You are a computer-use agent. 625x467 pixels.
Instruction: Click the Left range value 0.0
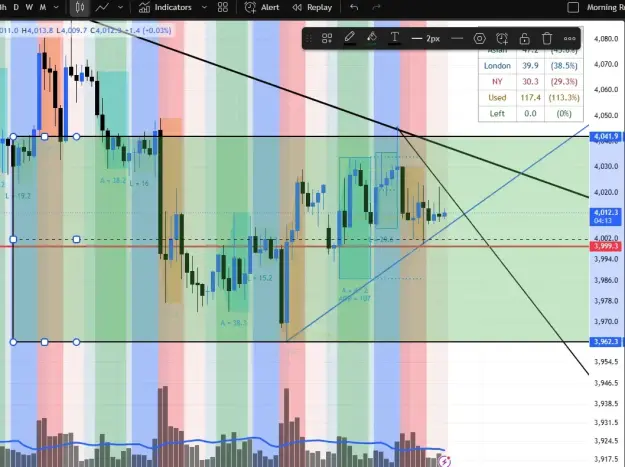pos(530,114)
